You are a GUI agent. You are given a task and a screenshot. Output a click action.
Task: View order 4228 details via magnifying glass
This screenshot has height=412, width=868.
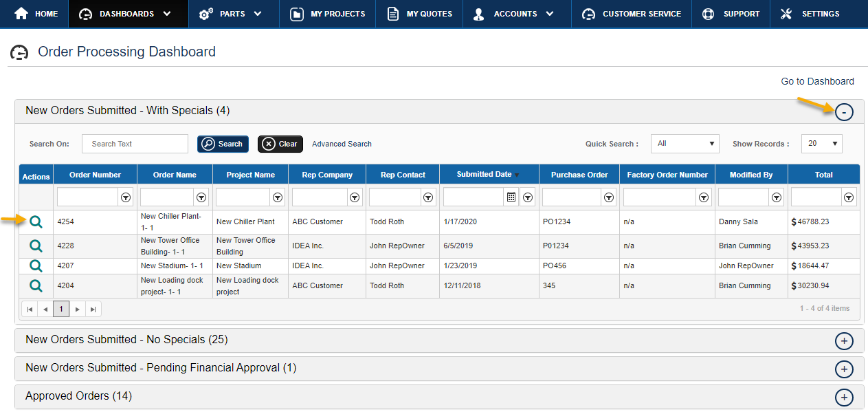tap(35, 246)
